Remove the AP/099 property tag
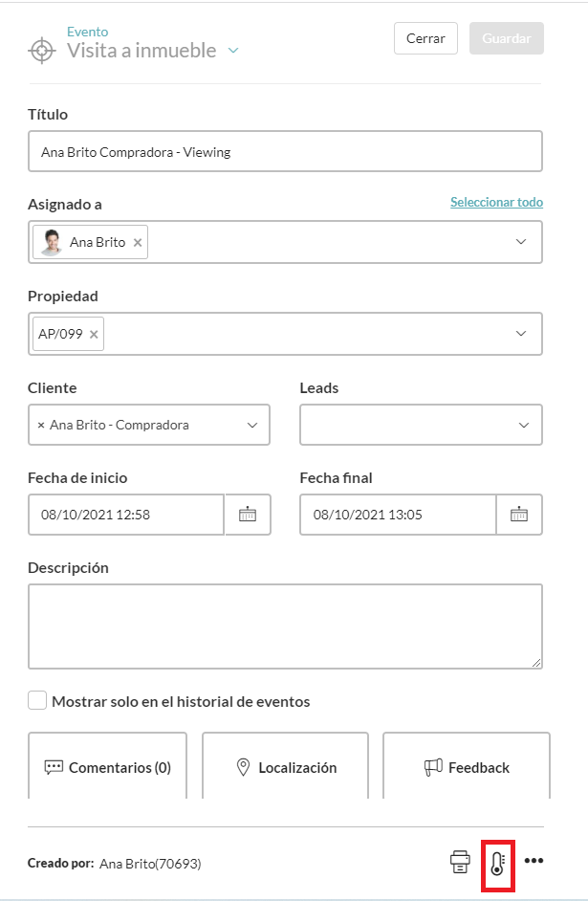 (94, 335)
